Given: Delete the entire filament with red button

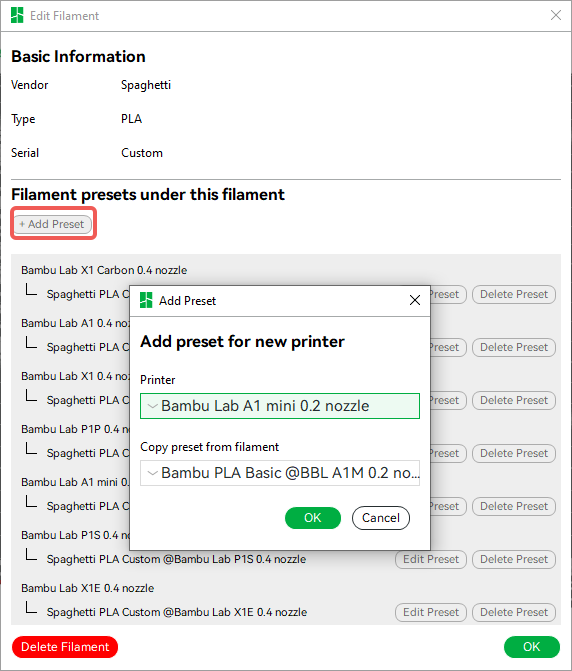Looking at the screenshot, I should [x=65, y=647].
